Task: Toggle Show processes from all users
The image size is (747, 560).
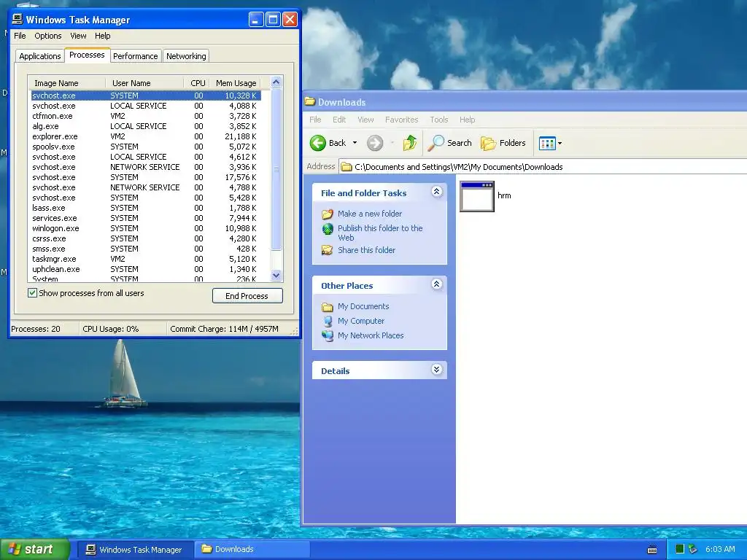Action: 32,293
